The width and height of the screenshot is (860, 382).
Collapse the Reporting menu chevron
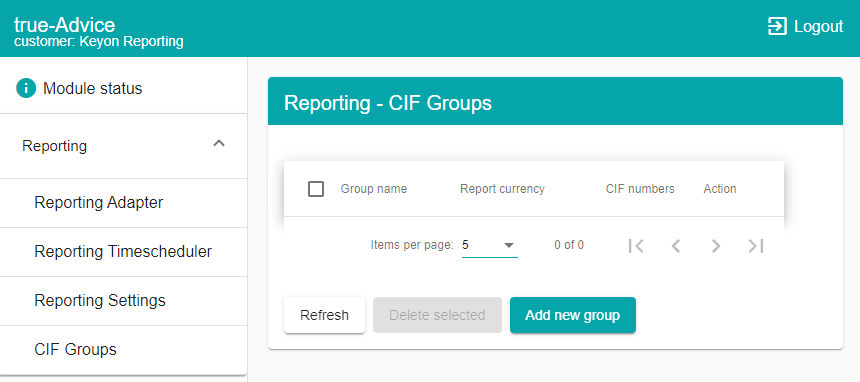click(219, 144)
